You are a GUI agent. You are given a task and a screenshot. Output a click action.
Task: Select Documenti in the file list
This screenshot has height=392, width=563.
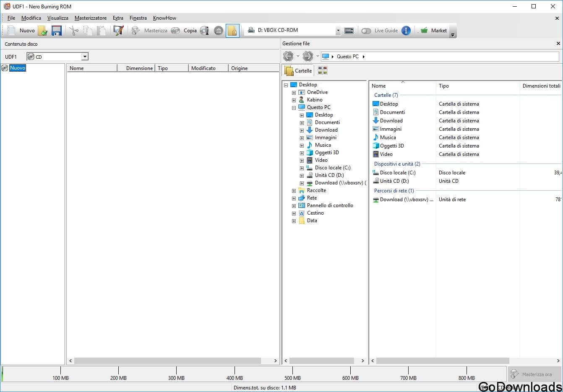point(392,112)
